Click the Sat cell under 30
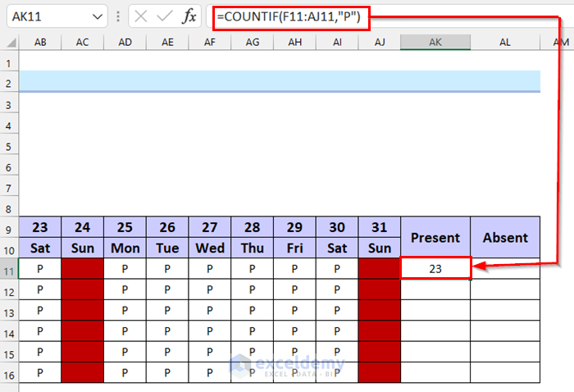This screenshot has width=574, height=392. pyautogui.click(x=337, y=248)
